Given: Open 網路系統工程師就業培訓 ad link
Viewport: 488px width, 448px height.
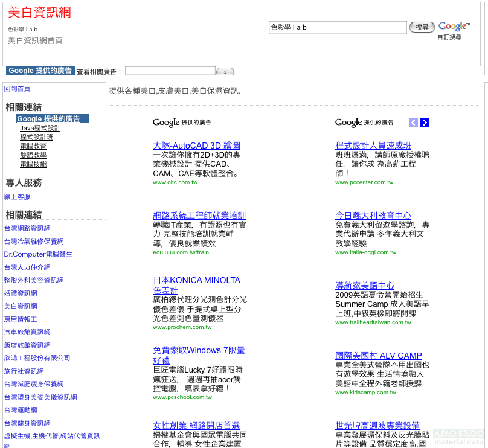Looking at the screenshot, I should 199,216.
